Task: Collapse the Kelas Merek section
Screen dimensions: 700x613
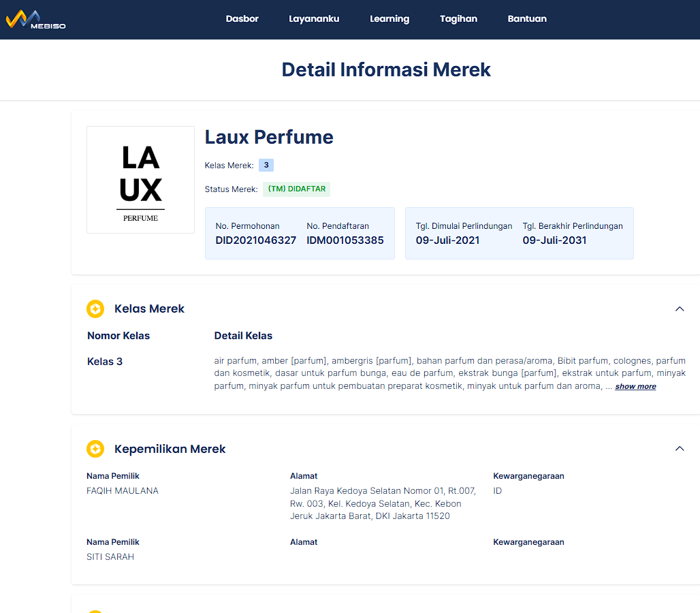Action: (x=680, y=309)
